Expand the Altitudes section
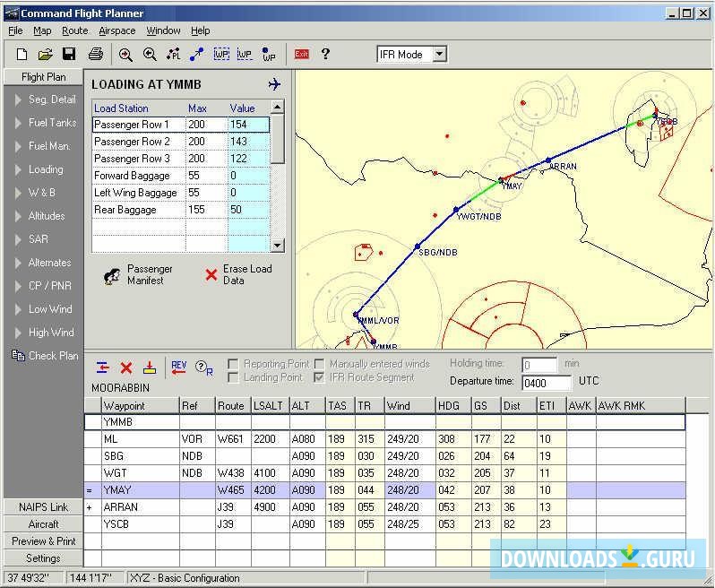 pyautogui.click(x=19, y=216)
